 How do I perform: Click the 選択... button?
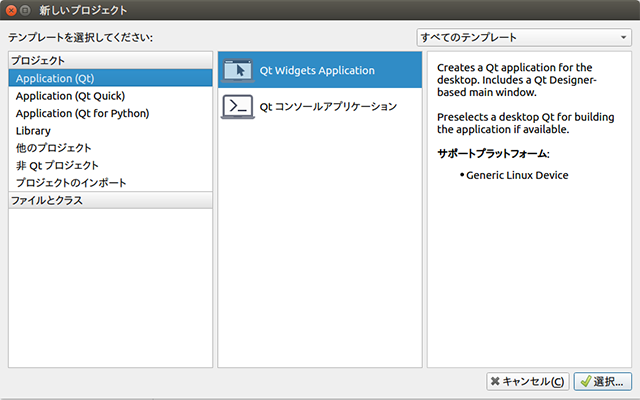point(602,382)
